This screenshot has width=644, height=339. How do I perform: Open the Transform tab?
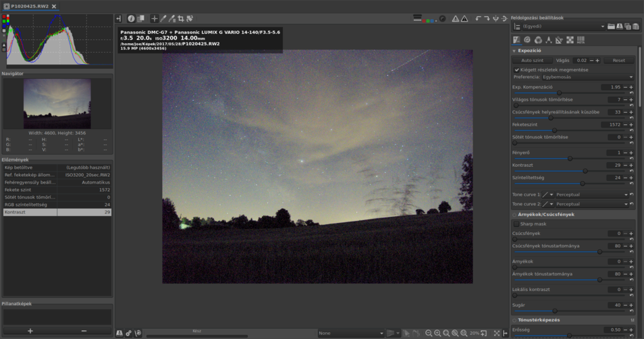pos(560,40)
